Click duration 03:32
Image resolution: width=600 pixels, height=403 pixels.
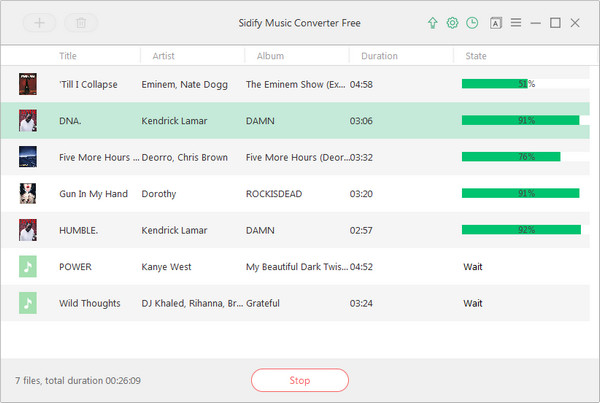(361, 157)
